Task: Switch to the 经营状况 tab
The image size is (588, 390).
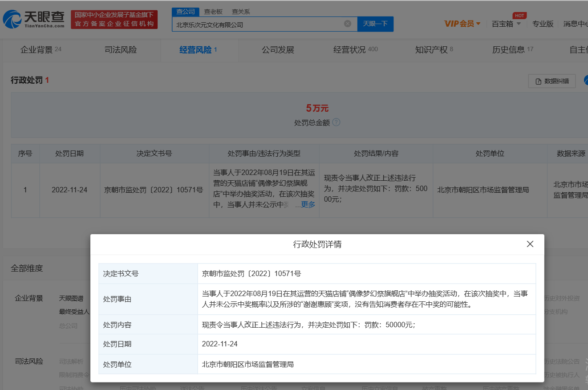Action: 355,50
